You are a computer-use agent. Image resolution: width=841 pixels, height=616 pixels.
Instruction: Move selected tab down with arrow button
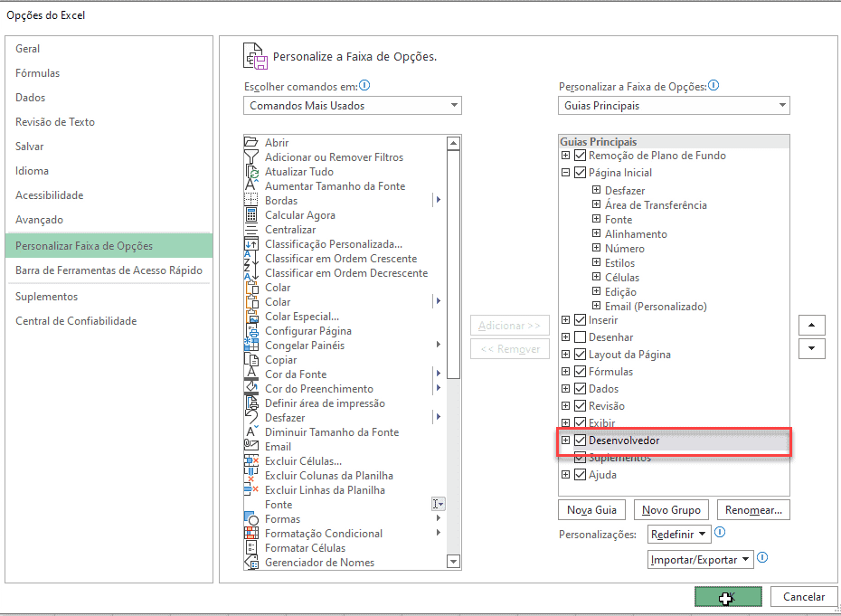click(x=811, y=348)
